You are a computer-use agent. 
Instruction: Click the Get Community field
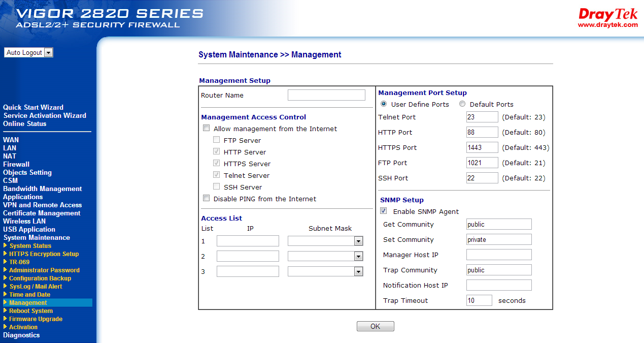point(499,224)
